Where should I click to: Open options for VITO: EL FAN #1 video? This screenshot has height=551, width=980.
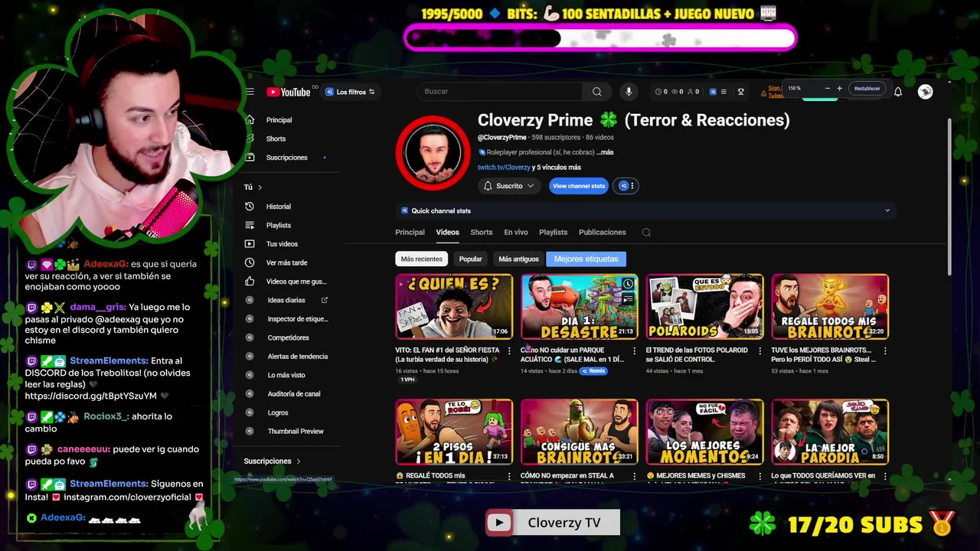509,351
